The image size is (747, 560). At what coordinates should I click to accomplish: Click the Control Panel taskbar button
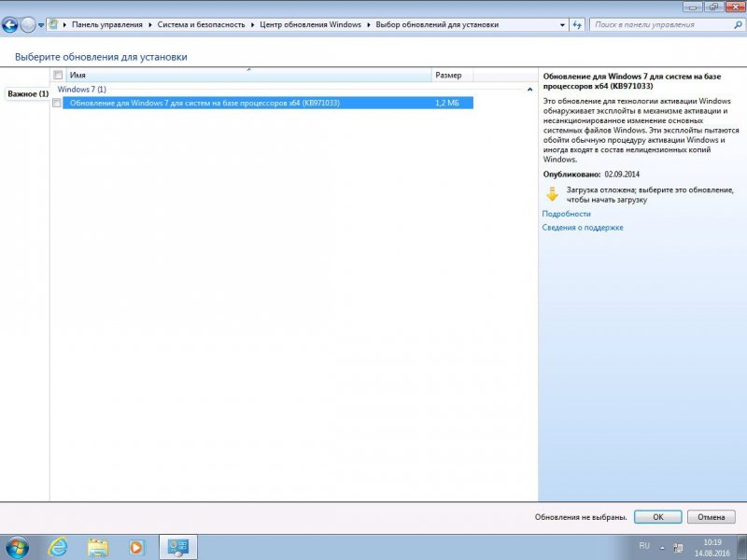177,547
